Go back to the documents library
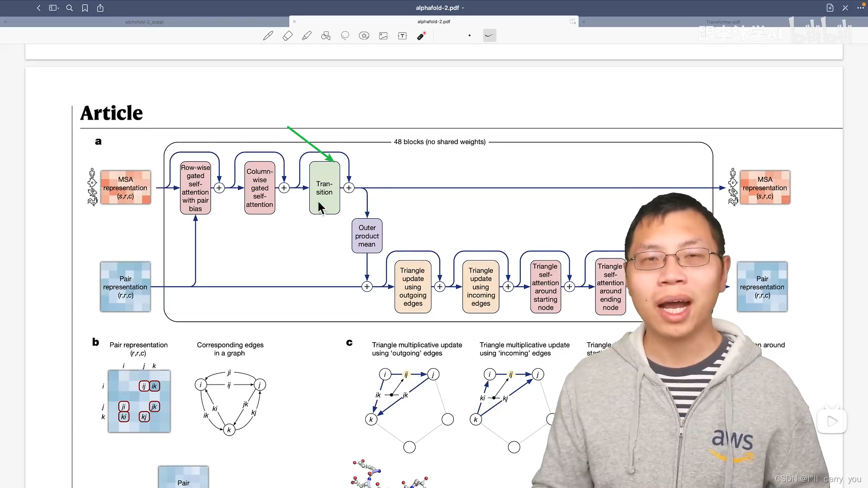The width and height of the screenshot is (868, 488). pos(39,8)
